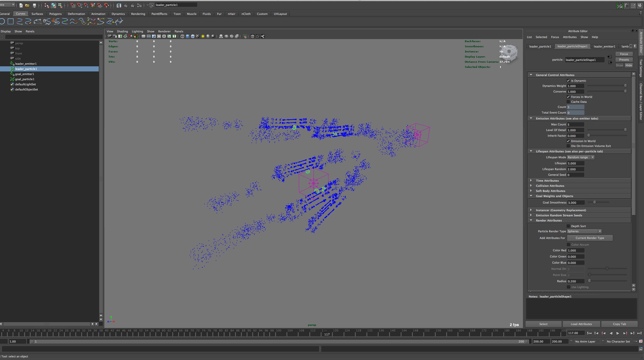Click the Open Scene folder icon
This screenshot has width=644, height=360.
[x=27, y=5]
